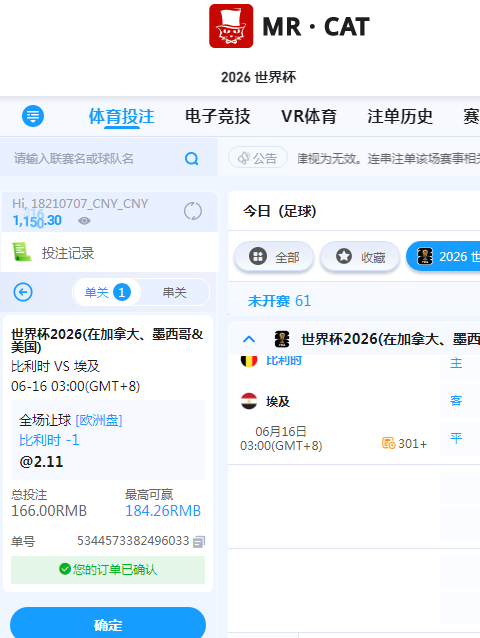Open the 注单历史 tab
This screenshot has width=480, height=638.
[400, 116]
